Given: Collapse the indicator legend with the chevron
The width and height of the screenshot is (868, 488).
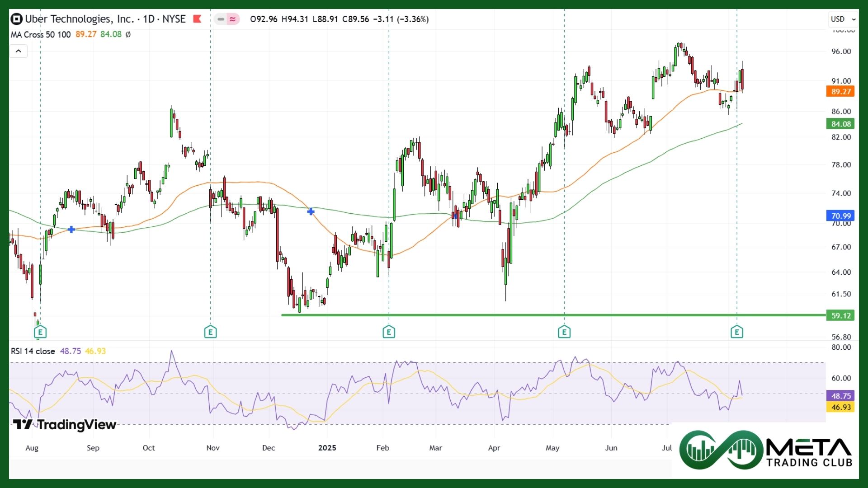Looking at the screenshot, I should point(19,51).
